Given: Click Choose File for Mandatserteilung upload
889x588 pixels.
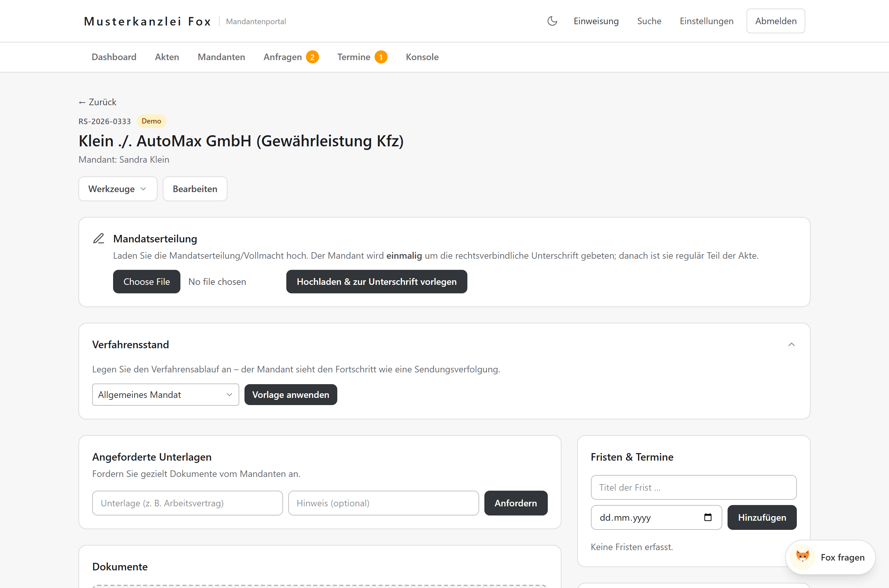Looking at the screenshot, I should [146, 281].
